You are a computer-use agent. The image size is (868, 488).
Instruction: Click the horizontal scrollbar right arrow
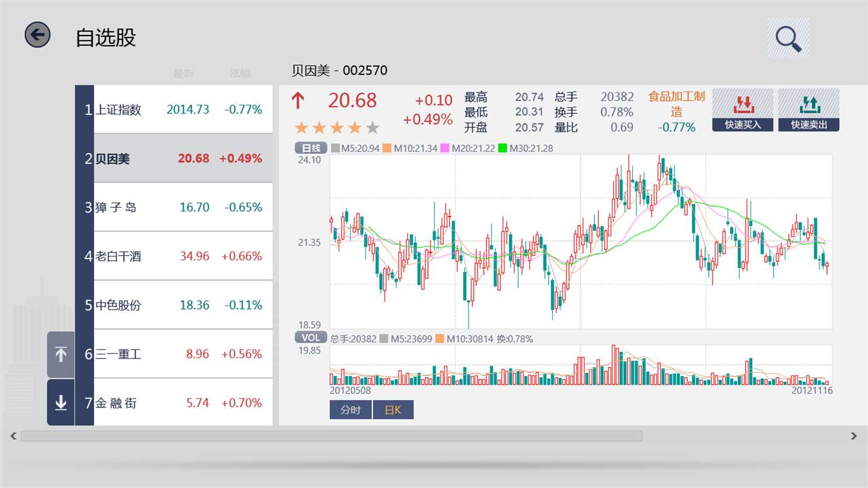coord(854,436)
